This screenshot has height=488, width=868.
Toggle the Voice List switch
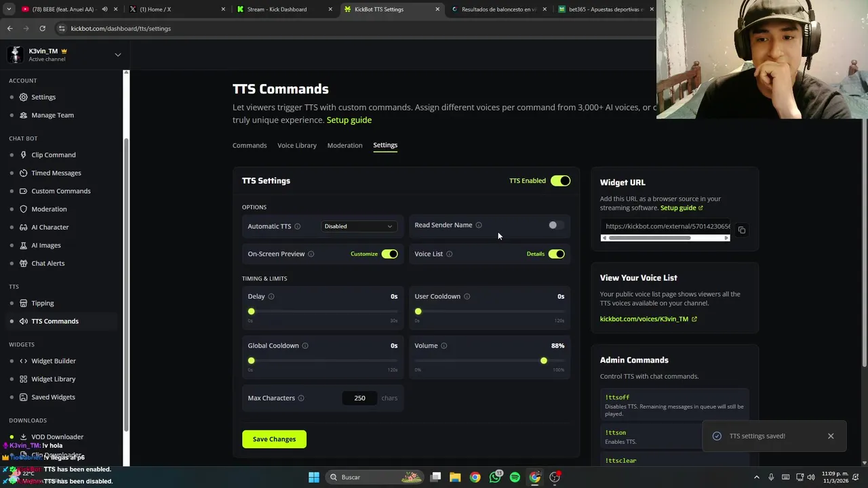point(556,254)
